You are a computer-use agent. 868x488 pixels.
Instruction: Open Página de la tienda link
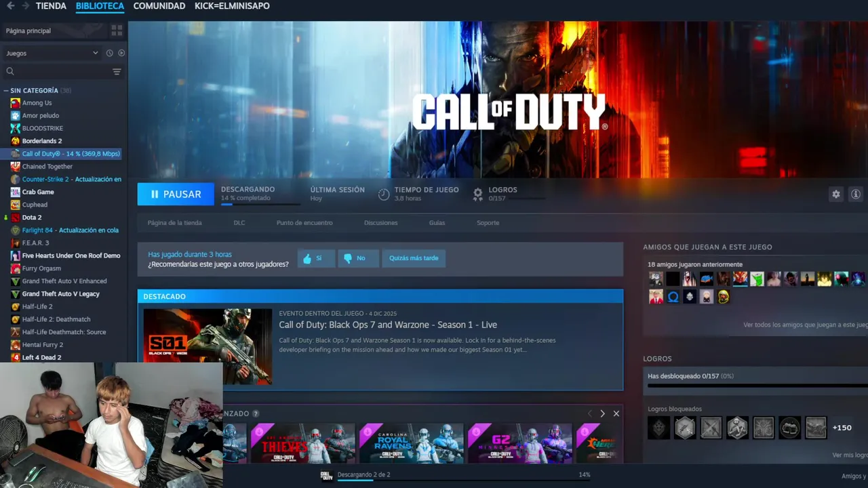coord(174,223)
